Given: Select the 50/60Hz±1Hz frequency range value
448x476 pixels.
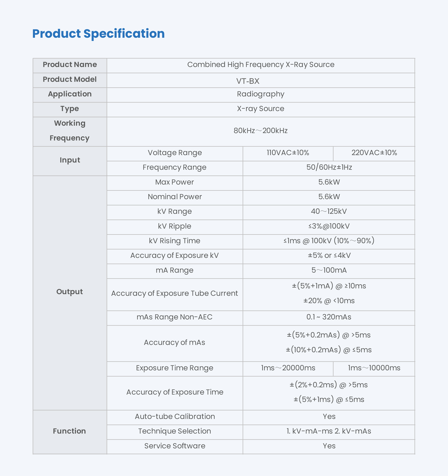Looking at the screenshot, I should [329, 167].
